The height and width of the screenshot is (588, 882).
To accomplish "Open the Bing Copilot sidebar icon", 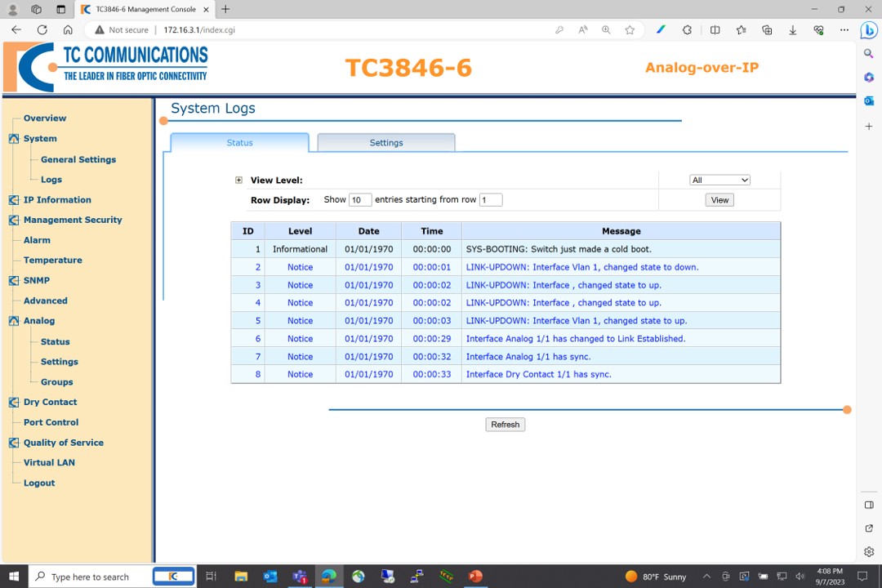I will [x=869, y=30].
